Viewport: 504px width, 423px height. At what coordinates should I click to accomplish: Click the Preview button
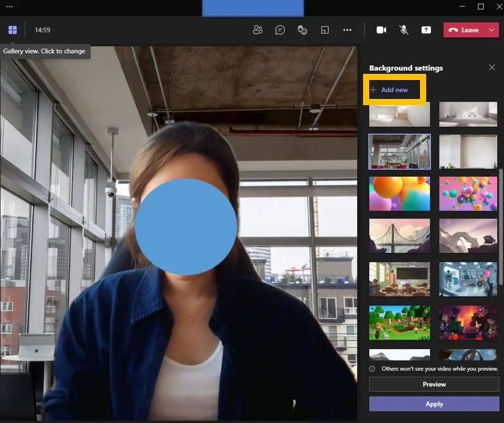click(434, 384)
